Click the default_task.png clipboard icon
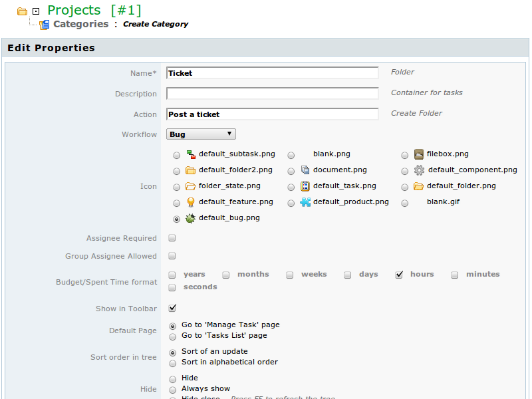The width and height of the screenshot is (532, 399). point(305,186)
